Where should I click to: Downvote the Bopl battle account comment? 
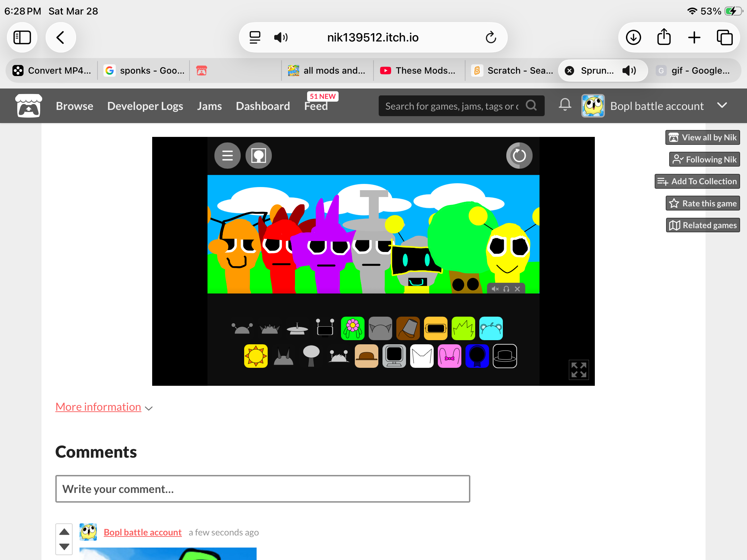(x=64, y=547)
